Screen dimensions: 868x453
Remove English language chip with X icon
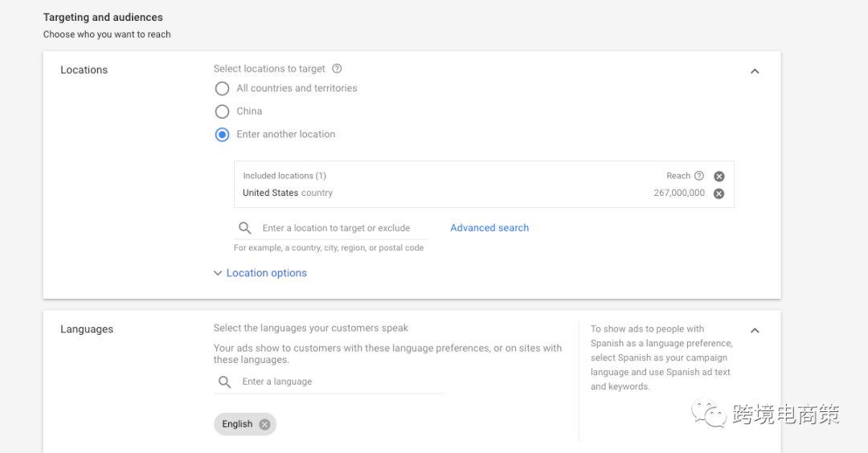point(264,424)
